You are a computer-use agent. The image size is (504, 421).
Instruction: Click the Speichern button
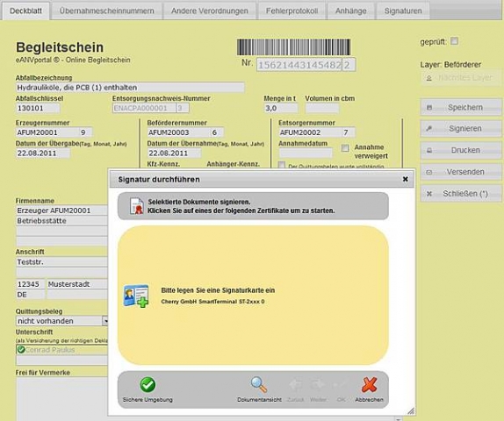tap(461, 107)
